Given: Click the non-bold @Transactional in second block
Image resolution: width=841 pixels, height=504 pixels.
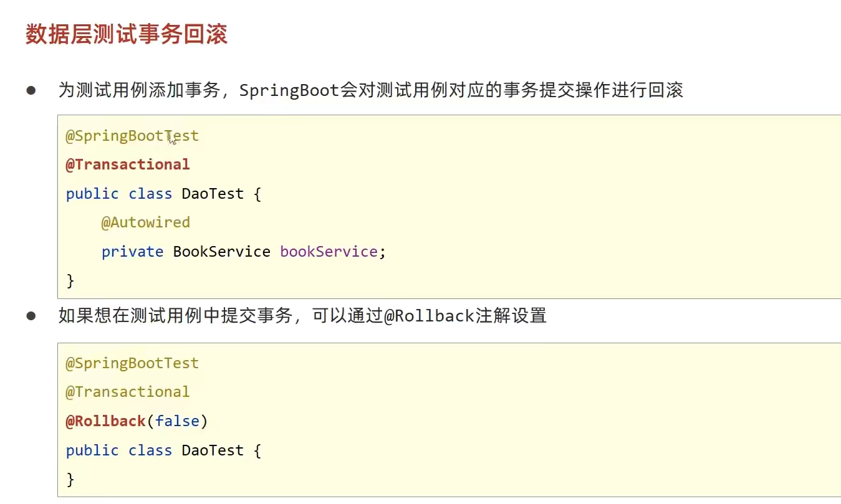Looking at the screenshot, I should pos(128,392).
